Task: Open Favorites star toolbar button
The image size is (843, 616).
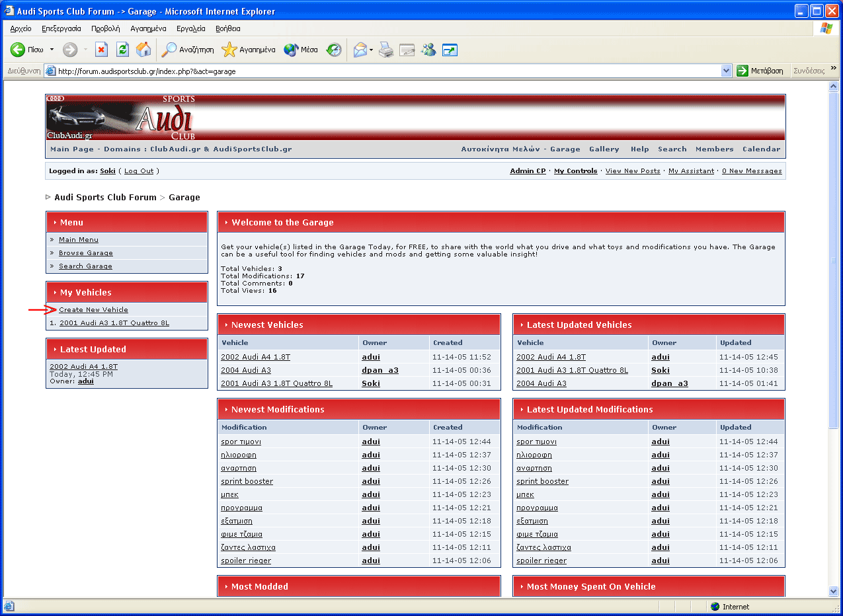Action: [x=248, y=50]
